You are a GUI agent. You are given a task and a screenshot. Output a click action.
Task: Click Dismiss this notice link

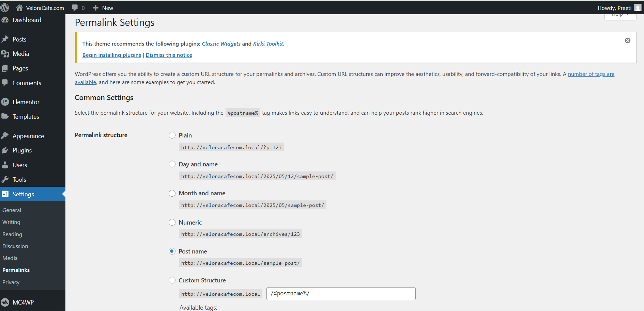[x=169, y=55]
